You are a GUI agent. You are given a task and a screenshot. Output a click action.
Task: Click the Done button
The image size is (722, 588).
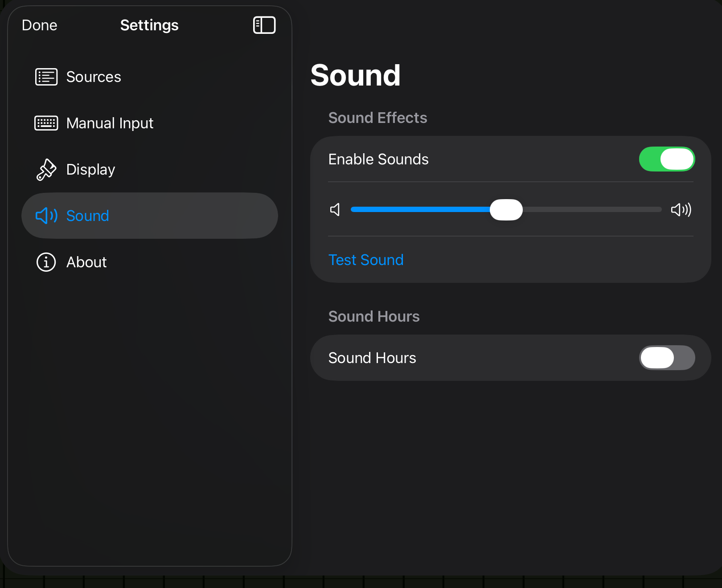tap(39, 25)
